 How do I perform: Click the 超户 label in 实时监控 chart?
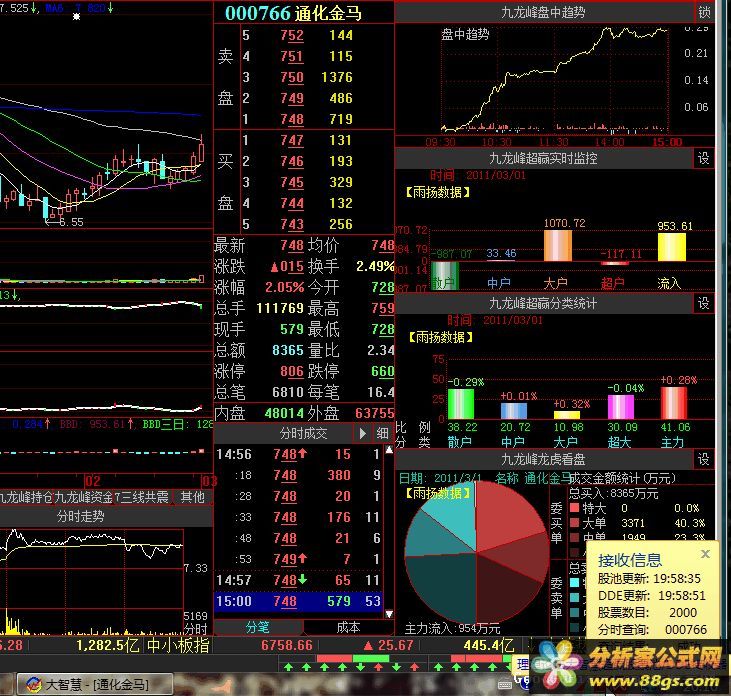pyautogui.click(x=612, y=283)
